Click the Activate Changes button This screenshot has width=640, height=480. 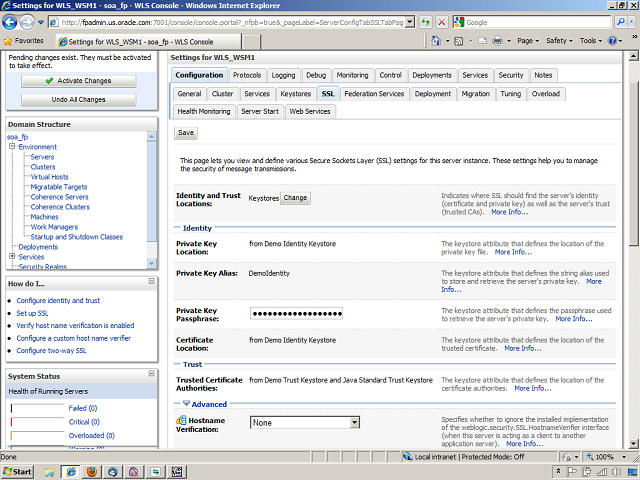tap(79, 81)
